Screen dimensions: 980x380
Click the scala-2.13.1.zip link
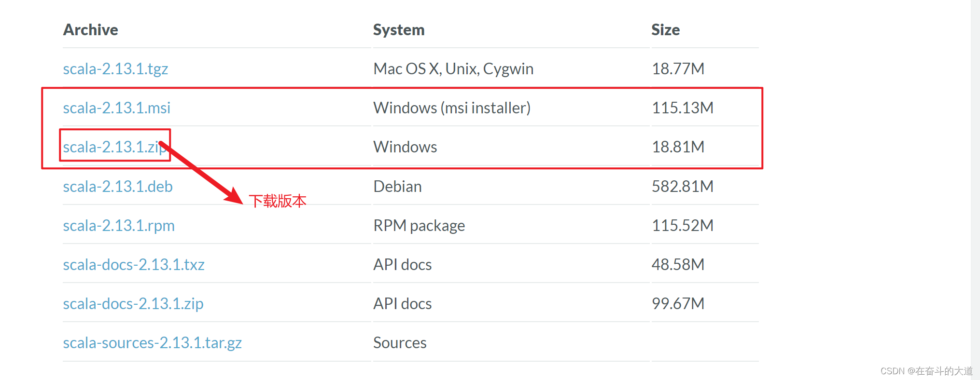115,147
